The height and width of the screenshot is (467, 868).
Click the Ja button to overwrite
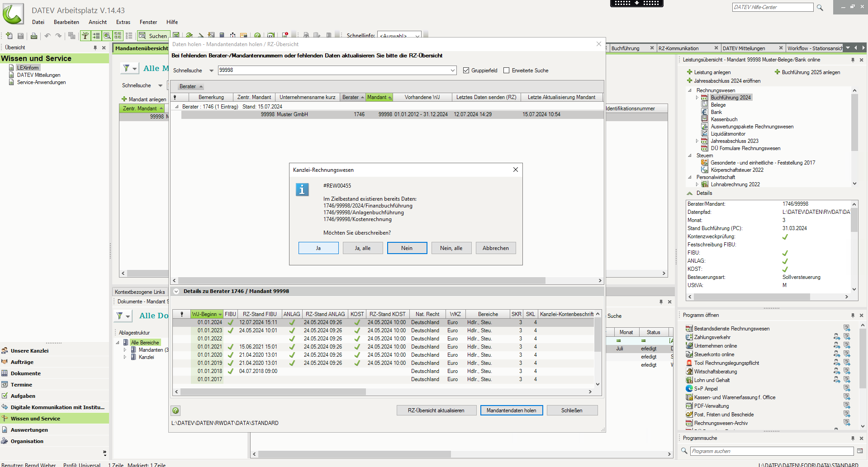click(318, 248)
